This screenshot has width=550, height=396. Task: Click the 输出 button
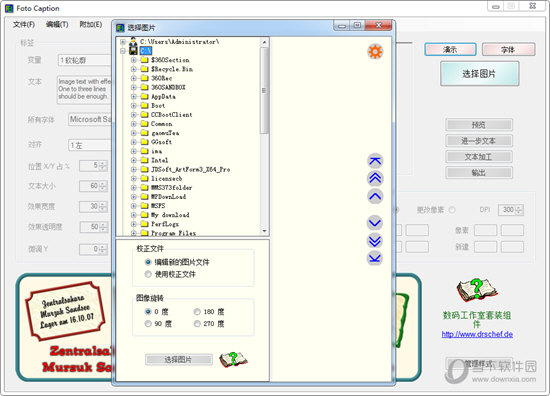point(479,173)
